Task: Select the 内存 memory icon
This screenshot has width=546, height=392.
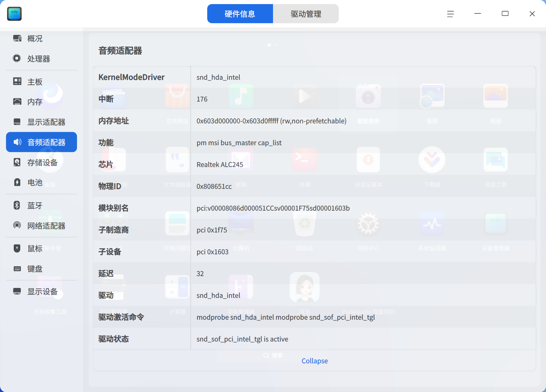Action: [17, 102]
